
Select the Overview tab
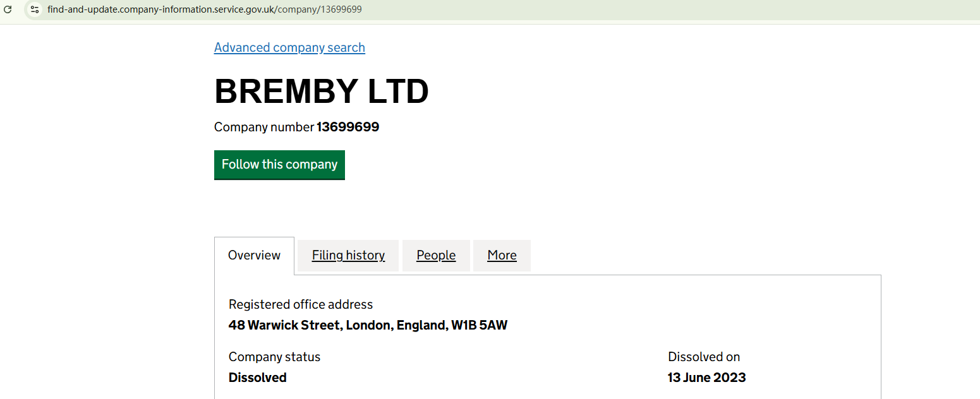coord(254,255)
